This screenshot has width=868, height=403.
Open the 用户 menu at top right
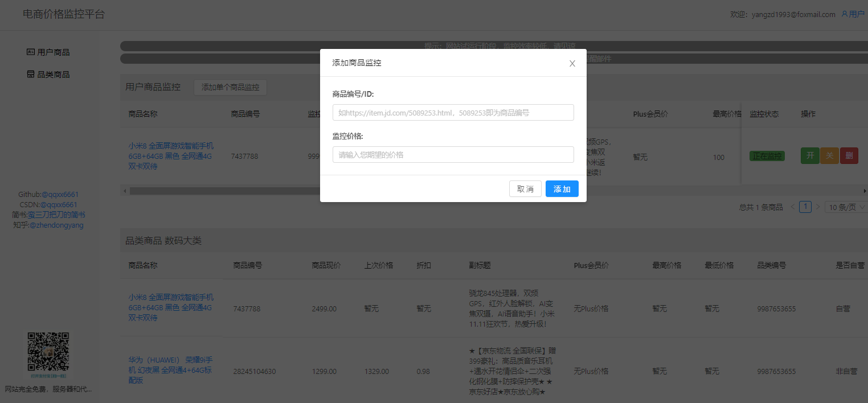tap(853, 14)
